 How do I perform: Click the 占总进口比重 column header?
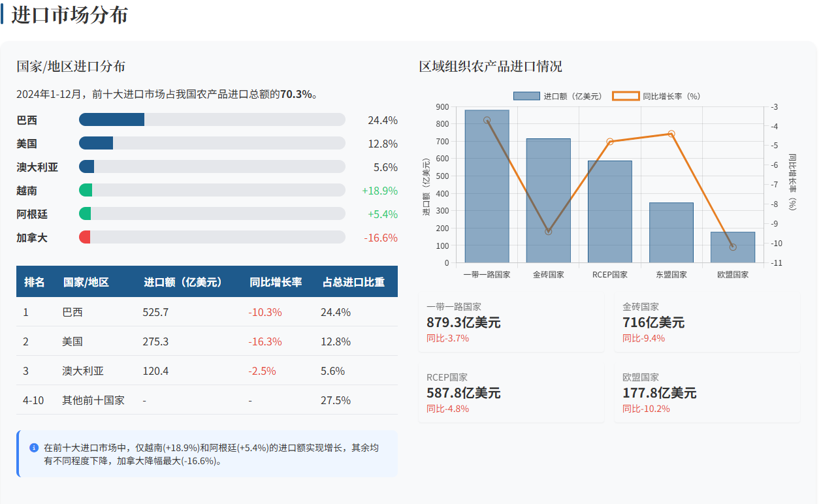pyautogui.click(x=353, y=282)
